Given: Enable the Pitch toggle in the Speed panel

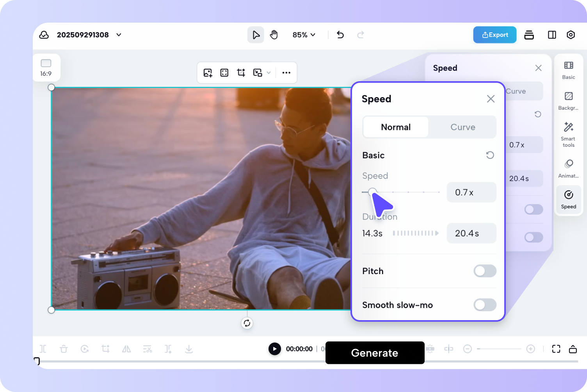Looking at the screenshot, I should [485, 271].
